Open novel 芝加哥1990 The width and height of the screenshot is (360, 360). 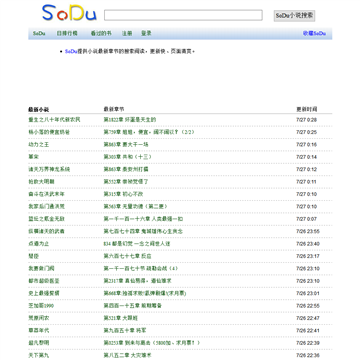point(41,306)
